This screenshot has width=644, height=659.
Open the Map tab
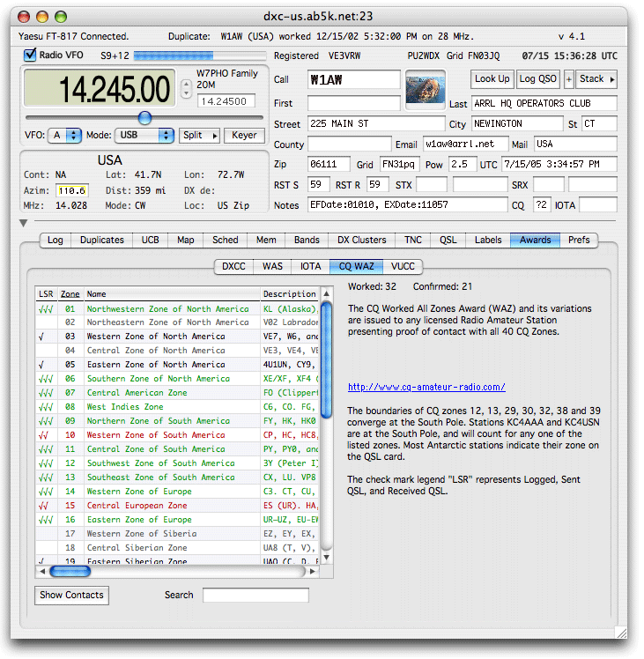pyautogui.click(x=186, y=240)
